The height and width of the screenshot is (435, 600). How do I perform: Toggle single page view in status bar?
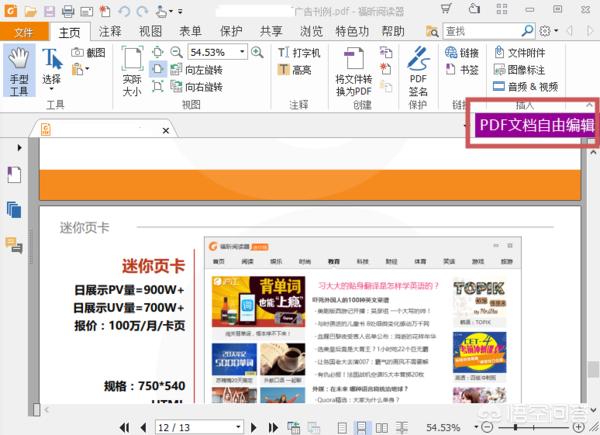point(342,427)
